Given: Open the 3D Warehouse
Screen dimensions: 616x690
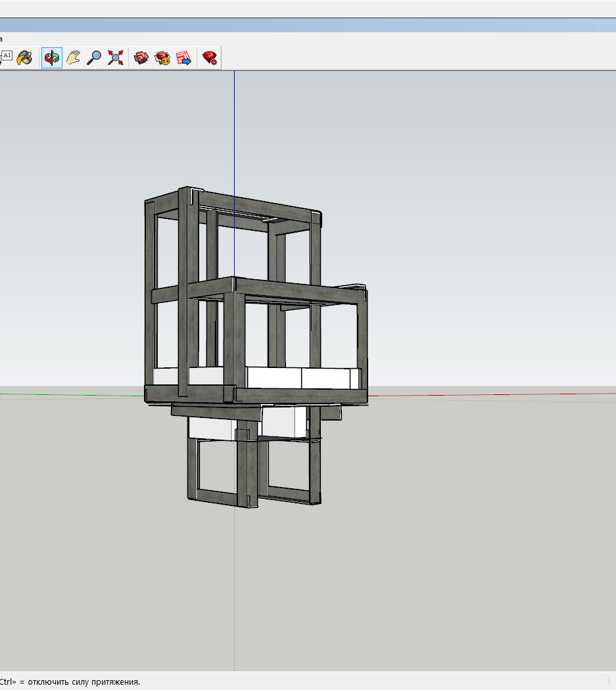Looking at the screenshot, I should tap(141, 58).
